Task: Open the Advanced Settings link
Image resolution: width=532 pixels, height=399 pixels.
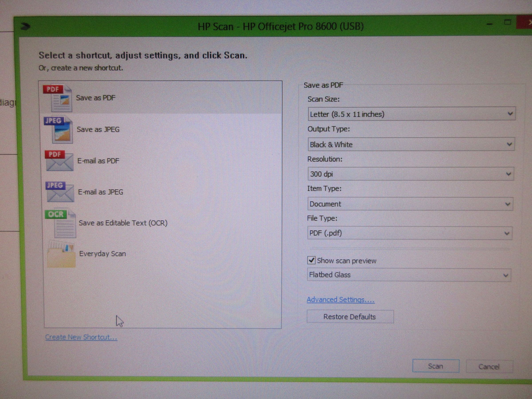Action: coord(340,300)
